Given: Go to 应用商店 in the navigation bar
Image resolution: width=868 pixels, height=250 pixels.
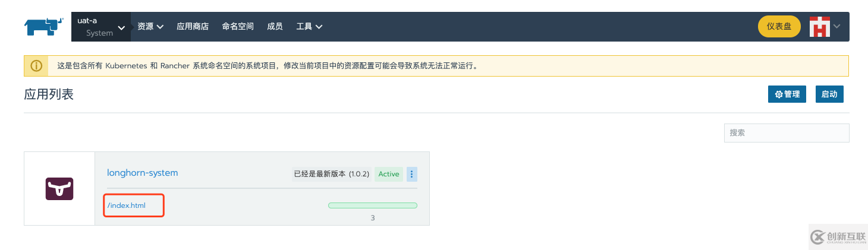Looking at the screenshot, I should [193, 27].
